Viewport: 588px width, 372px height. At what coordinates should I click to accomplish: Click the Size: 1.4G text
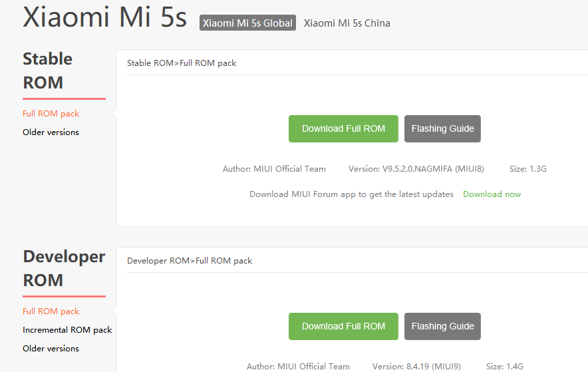click(504, 367)
